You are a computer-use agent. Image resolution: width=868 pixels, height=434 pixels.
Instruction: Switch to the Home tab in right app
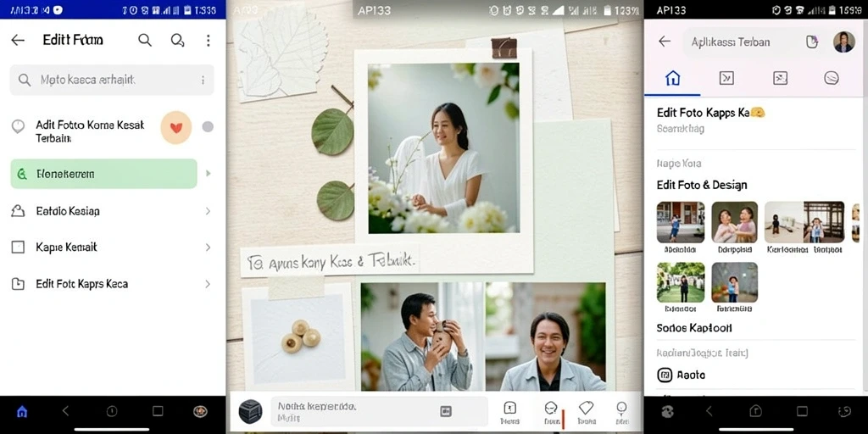tap(672, 79)
